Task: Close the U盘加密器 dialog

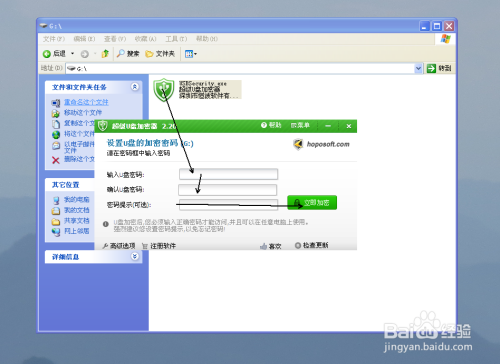Action: [x=349, y=126]
